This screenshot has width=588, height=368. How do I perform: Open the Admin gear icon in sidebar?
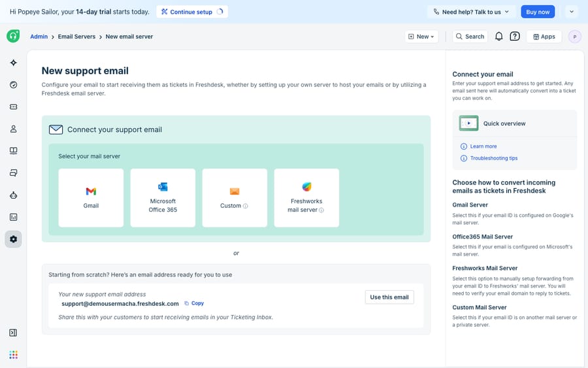coord(14,239)
